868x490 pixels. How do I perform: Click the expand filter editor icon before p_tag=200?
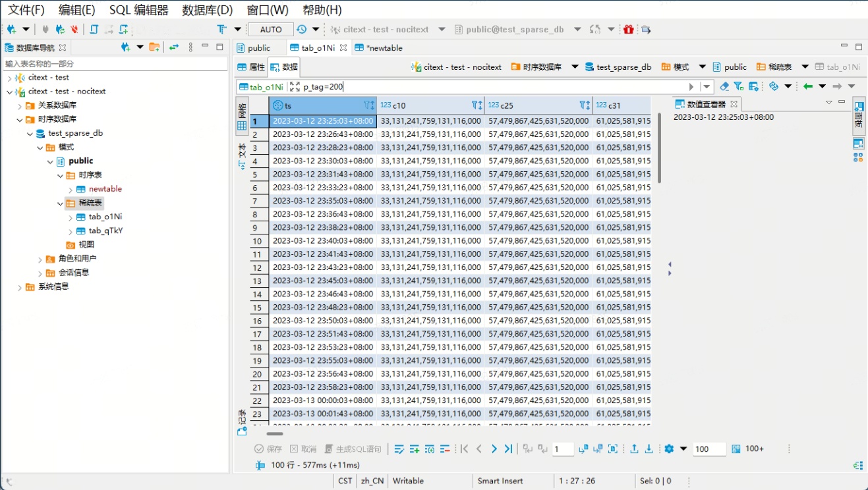295,87
